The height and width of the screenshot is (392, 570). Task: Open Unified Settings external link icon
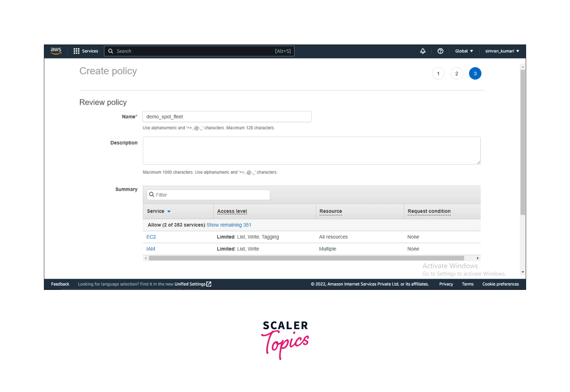pos(209,284)
